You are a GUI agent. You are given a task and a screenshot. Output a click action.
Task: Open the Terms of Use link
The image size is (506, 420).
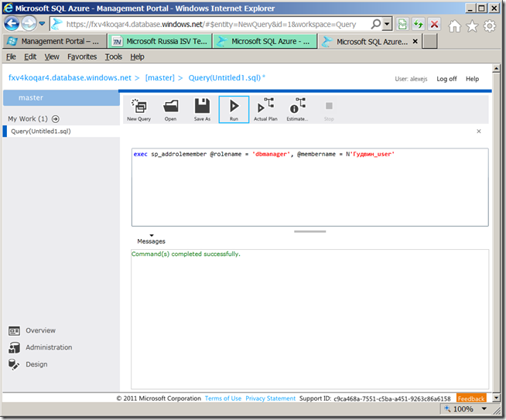(x=223, y=398)
